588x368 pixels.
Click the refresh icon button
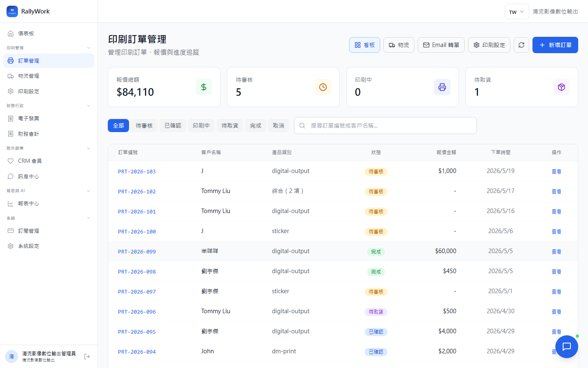tap(521, 45)
